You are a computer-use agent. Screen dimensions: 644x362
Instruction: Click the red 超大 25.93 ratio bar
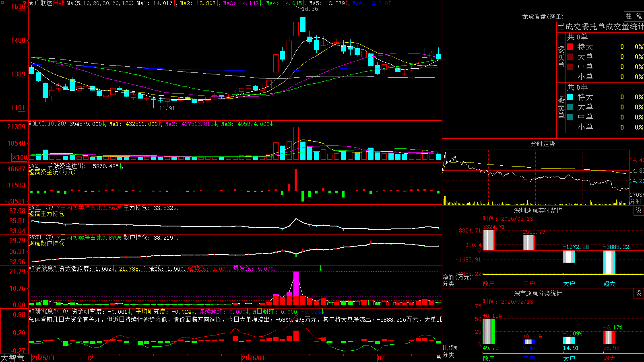609,337
